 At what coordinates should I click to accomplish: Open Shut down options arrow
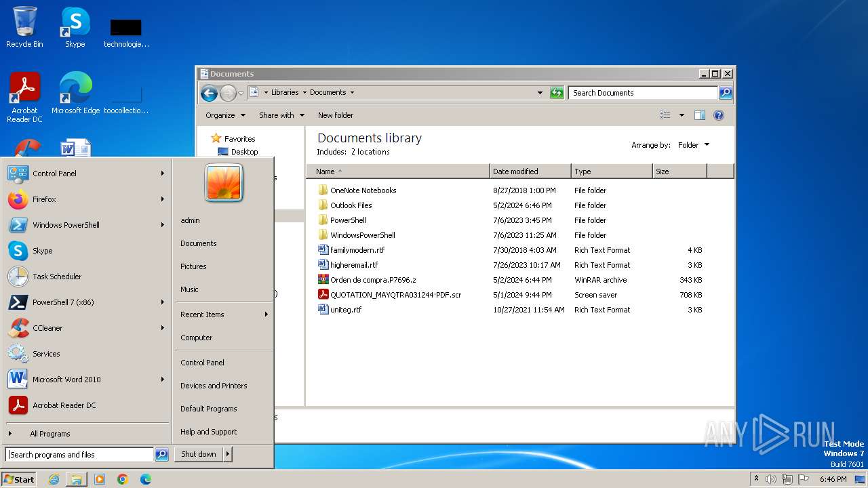point(228,454)
